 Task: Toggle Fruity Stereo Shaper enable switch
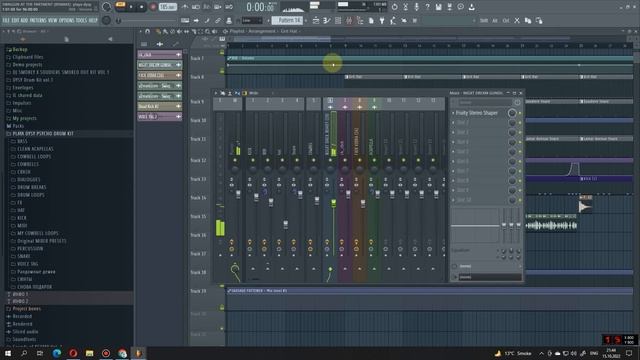click(x=520, y=113)
